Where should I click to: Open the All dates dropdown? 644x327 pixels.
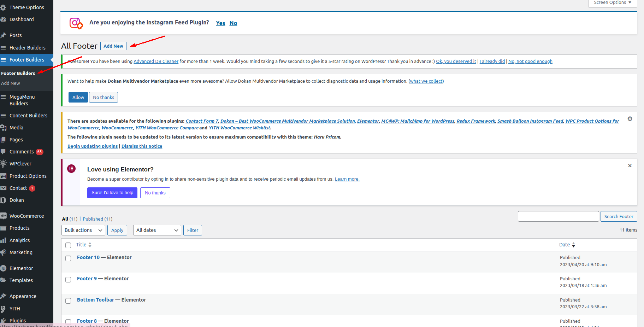point(157,230)
